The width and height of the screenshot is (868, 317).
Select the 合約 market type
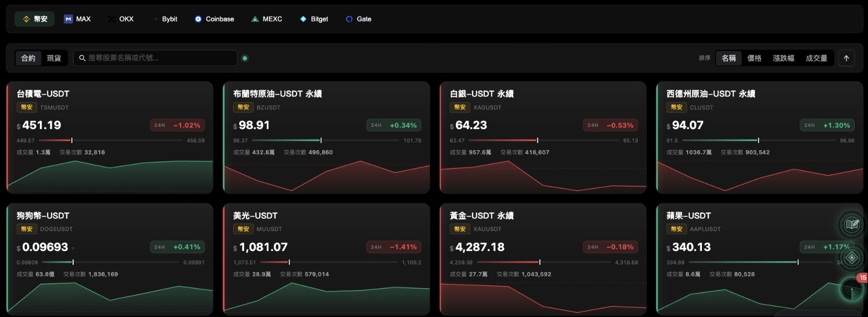(28, 58)
